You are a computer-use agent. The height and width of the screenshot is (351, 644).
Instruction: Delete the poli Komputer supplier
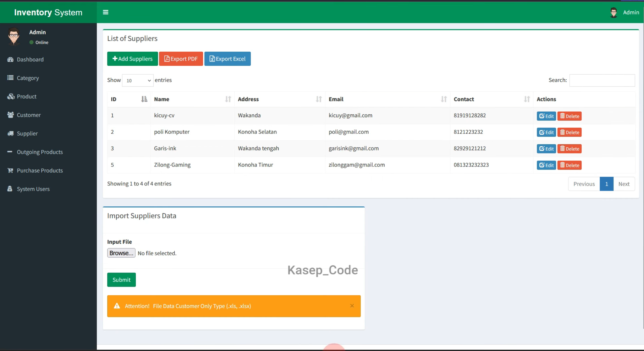[569, 132]
